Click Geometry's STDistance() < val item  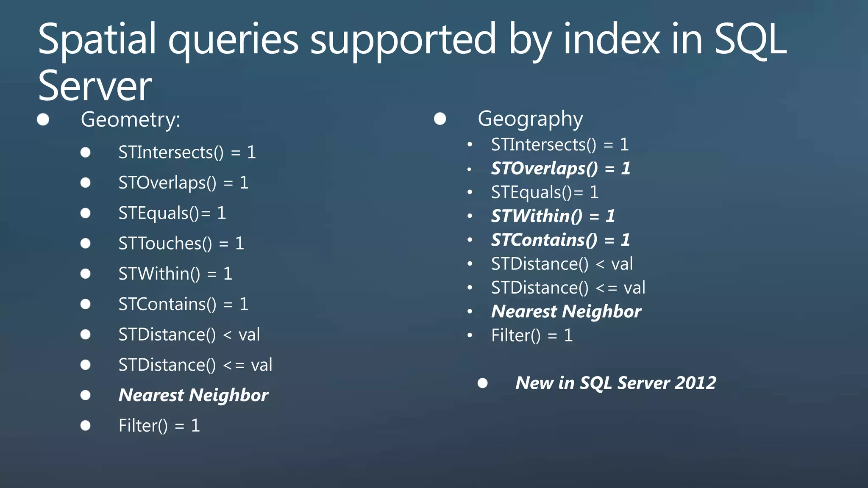(x=189, y=335)
